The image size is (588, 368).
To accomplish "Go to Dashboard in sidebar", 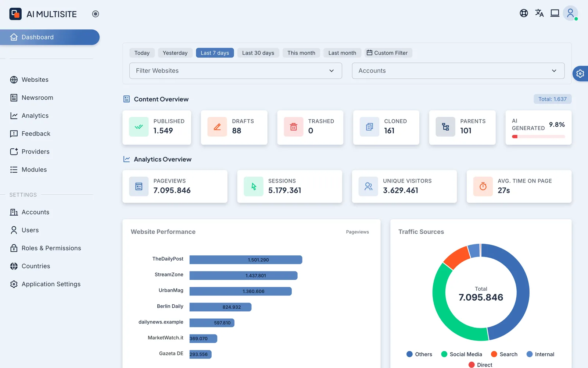I will 50,37.
